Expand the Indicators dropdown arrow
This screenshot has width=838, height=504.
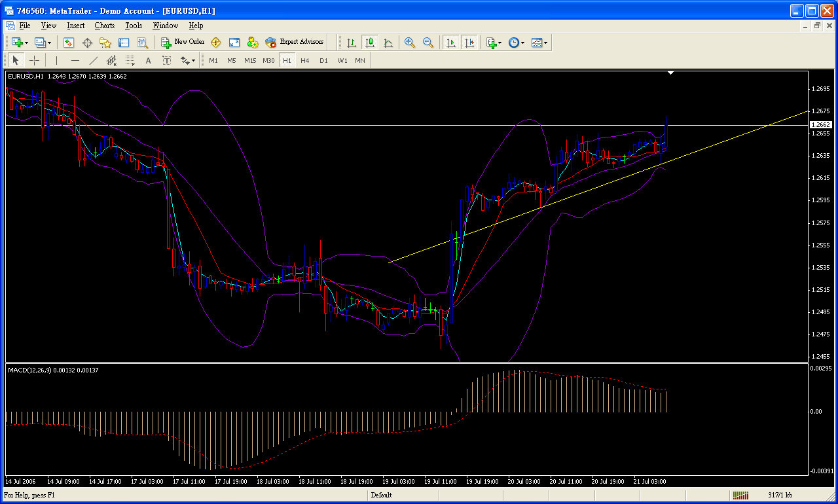point(500,43)
